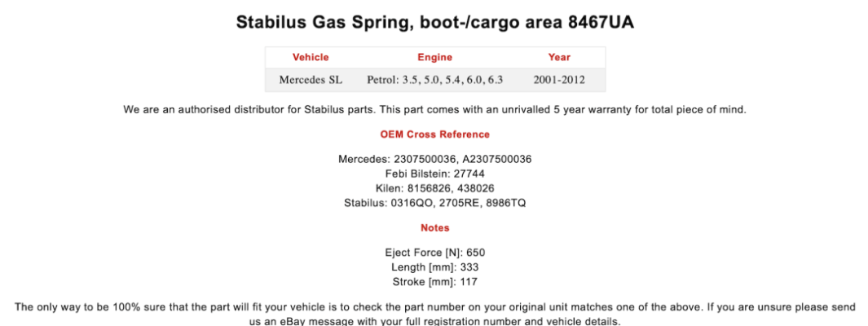Click the Engine column header

point(434,58)
